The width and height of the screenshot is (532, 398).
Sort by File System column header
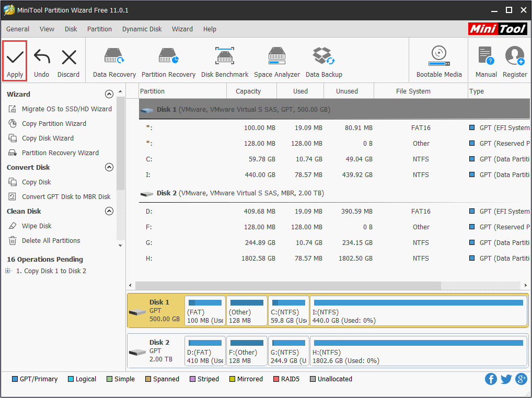[421, 91]
